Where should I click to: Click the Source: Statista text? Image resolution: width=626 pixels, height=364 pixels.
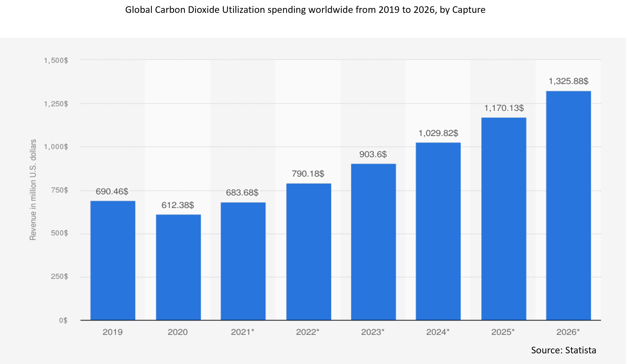tap(563, 350)
